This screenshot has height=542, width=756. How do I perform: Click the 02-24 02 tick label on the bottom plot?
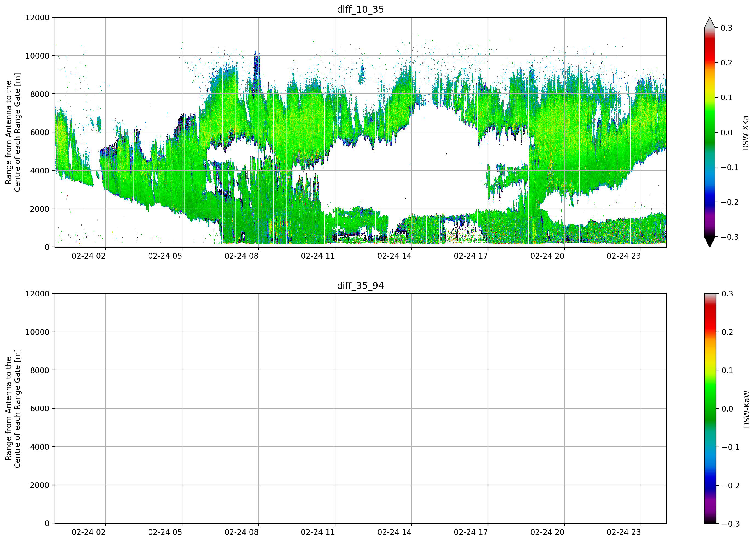pos(88,532)
